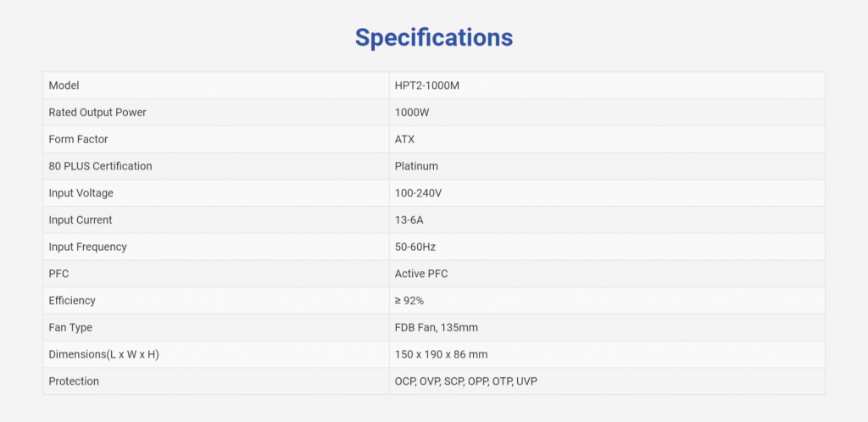The image size is (868, 422).
Task: Click the Specifications heading
Action: click(433, 38)
